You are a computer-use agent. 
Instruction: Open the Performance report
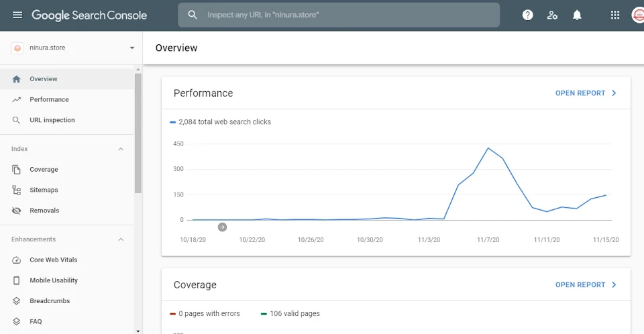tap(586, 93)
